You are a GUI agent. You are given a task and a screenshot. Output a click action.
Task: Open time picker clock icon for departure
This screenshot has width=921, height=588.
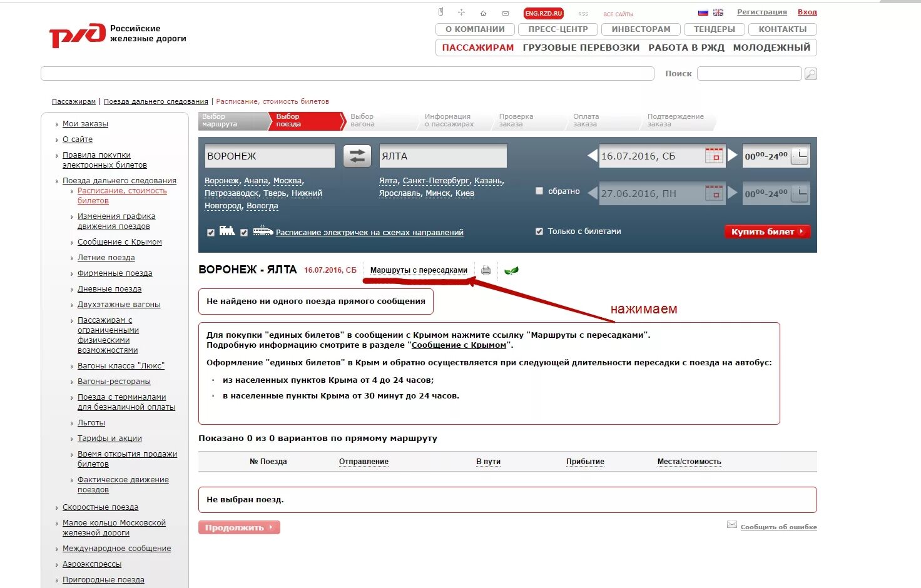pyautogui.click(x=800, y=156)
